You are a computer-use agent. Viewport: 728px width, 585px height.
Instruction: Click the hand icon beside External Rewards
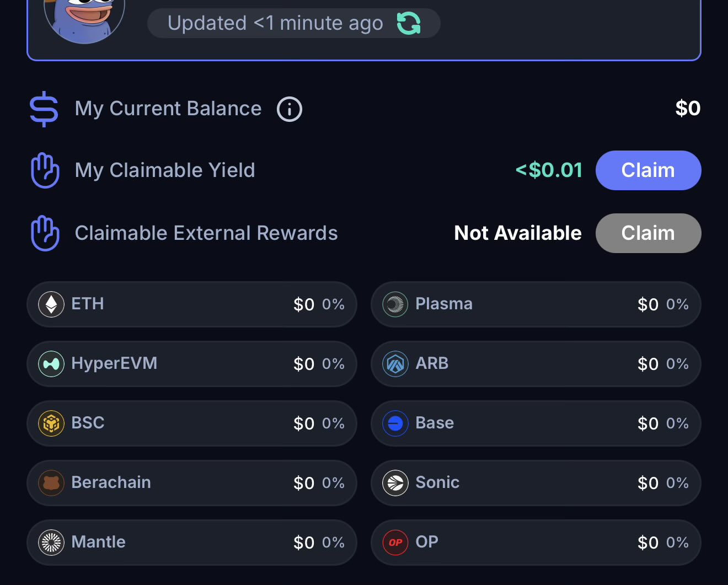click(45, 234)
